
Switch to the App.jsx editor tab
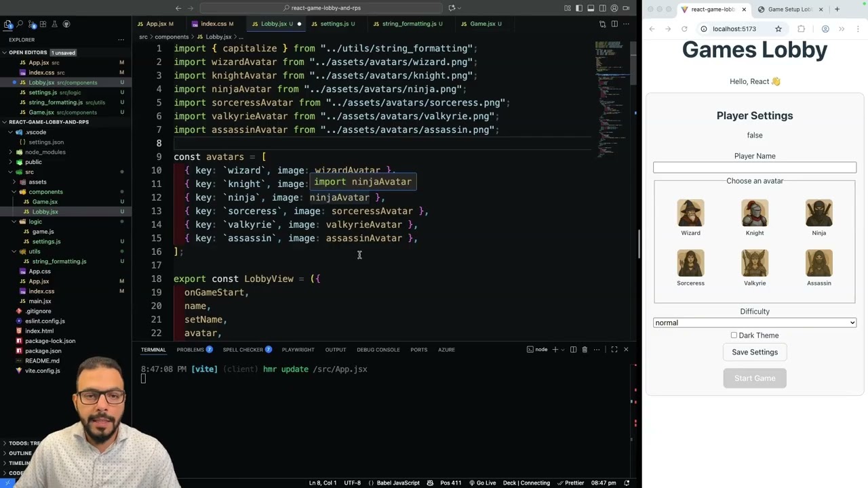click(159, 24)
